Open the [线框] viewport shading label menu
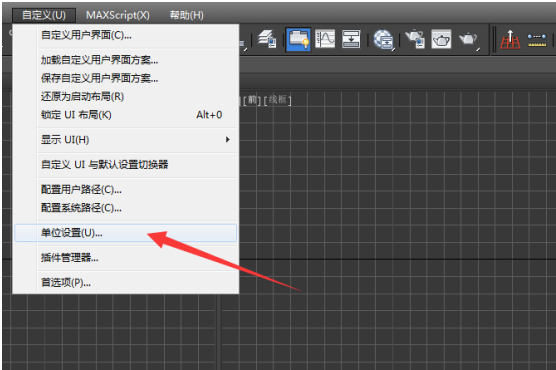This screenshot has width=556, height=370. pos(278,100)
